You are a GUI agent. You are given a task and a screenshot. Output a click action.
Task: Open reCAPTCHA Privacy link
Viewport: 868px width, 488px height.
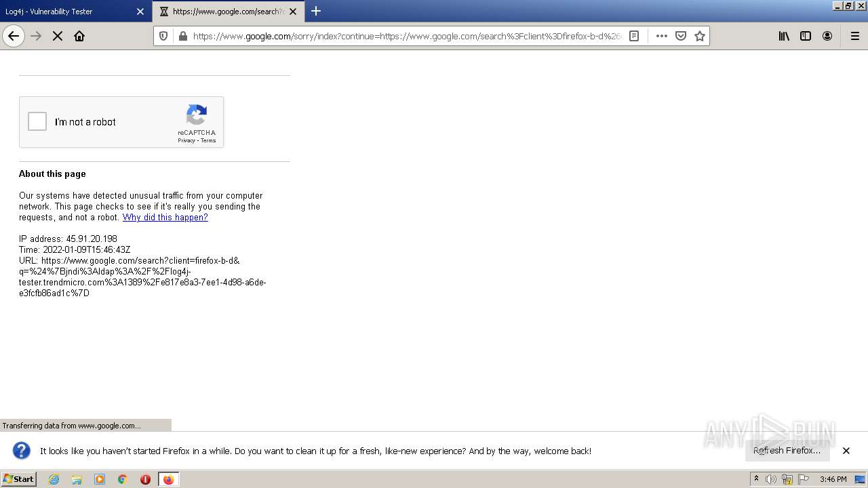[186, 140]
